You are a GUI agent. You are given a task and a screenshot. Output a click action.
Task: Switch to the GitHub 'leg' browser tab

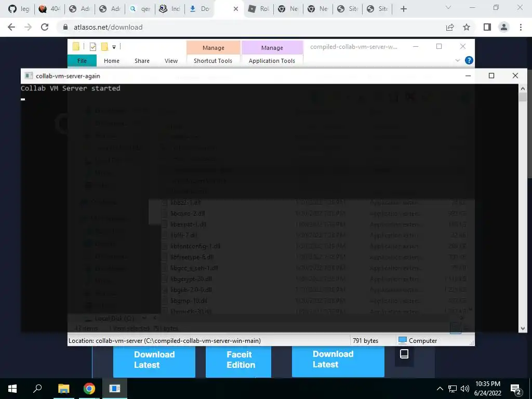pyautogui.click(x=19, y=9)
